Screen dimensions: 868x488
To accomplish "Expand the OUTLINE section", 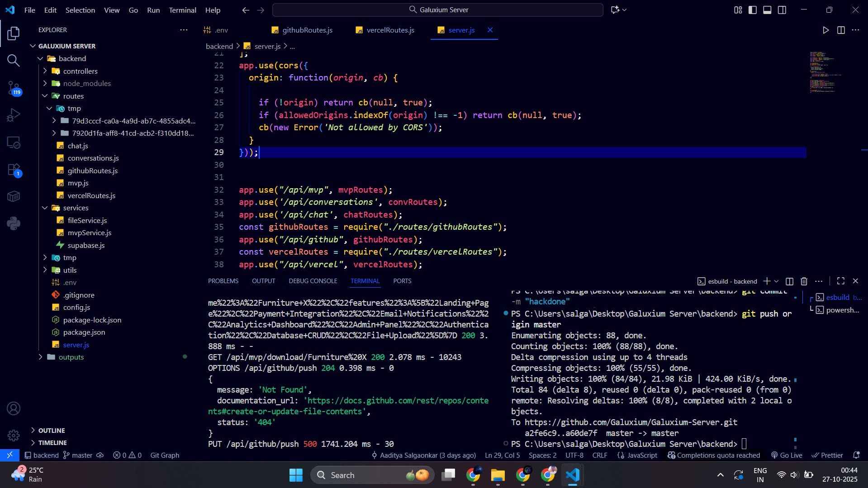I will point(52,431).
